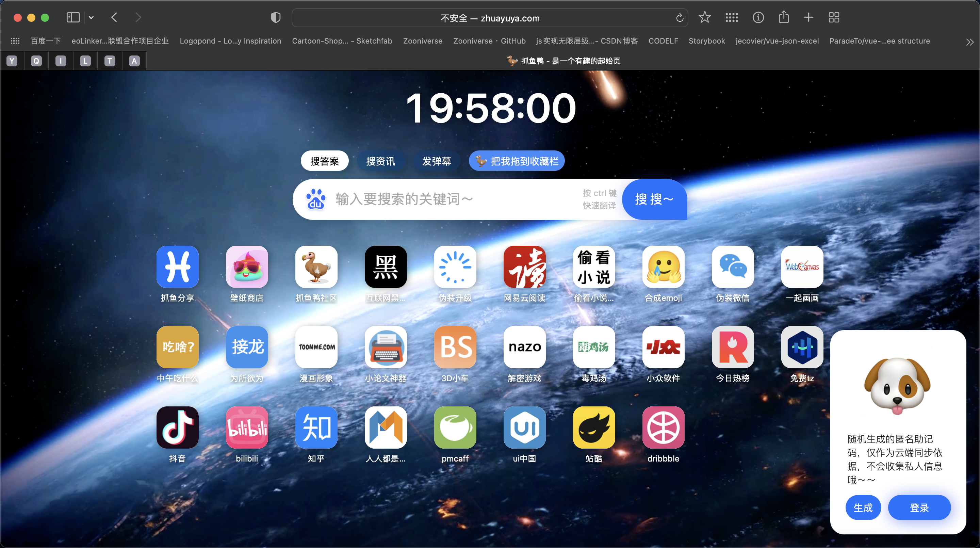
Task: Go back with the browser back arrow
Action: (x=114, y=17)
